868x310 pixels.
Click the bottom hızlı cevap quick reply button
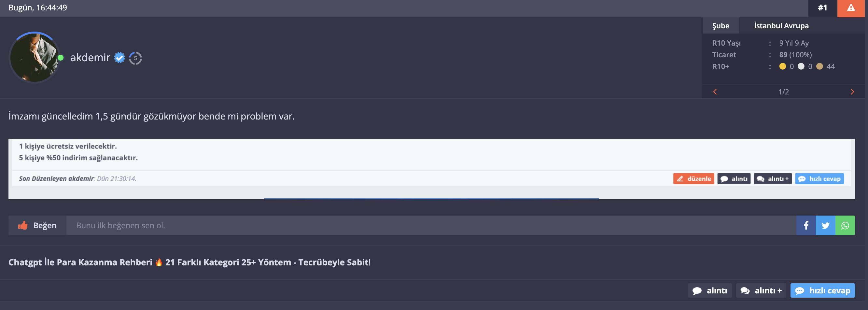[x=822, y=290]
